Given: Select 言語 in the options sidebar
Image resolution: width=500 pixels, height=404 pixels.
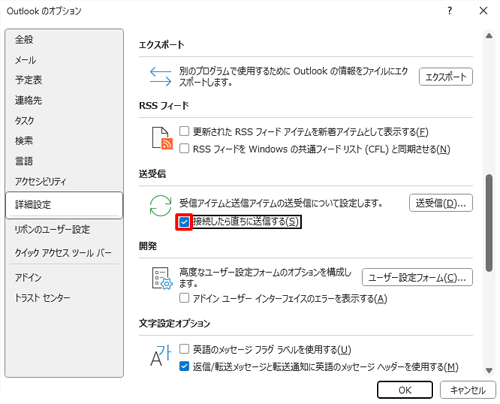Looking at the screenshot, I should (64, 161).
